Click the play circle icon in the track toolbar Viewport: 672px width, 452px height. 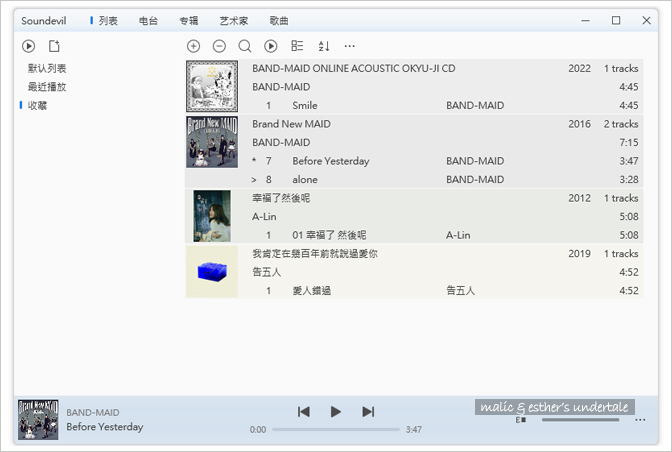click(x=270, y=46)
